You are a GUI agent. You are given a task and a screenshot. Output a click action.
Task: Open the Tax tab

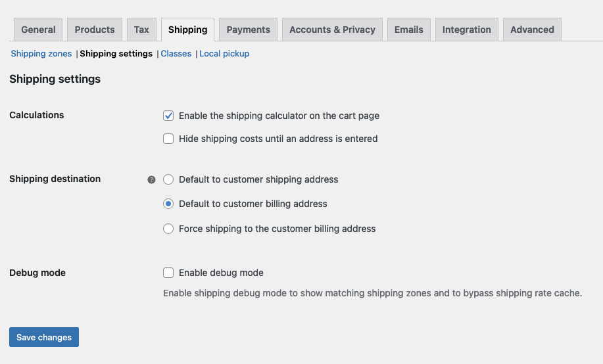[141, 30]
